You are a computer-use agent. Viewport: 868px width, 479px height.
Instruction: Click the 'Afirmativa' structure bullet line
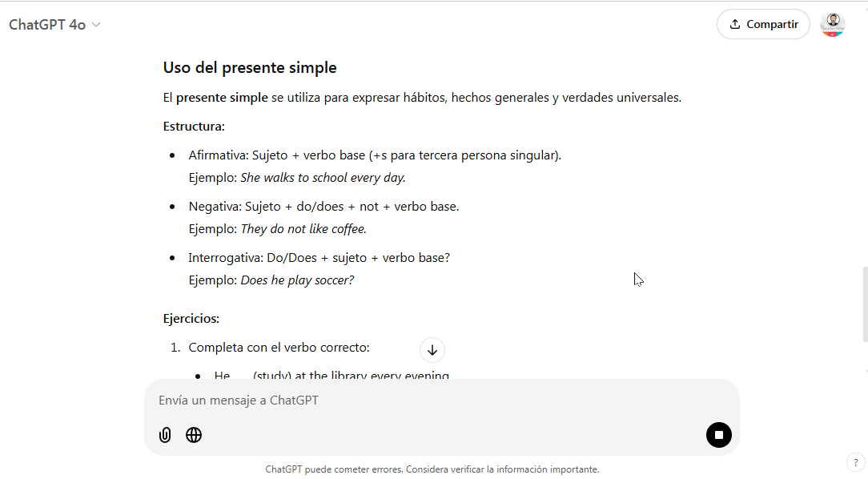375,155
